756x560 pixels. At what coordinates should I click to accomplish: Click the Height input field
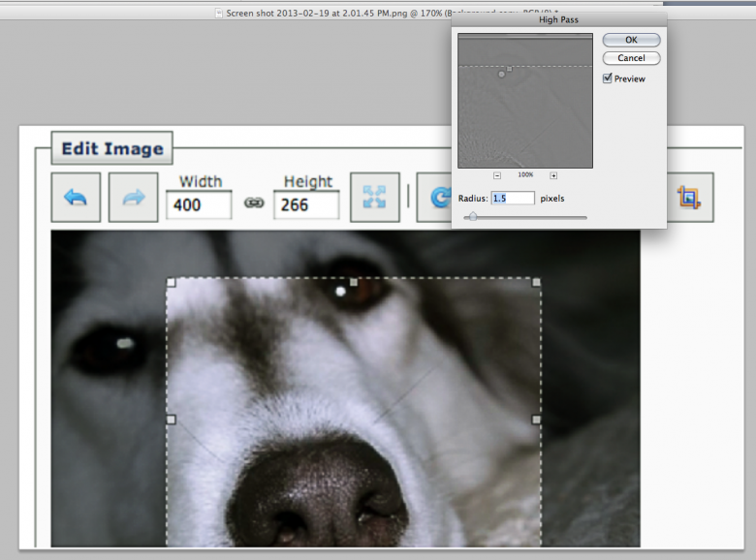(306, 204)
